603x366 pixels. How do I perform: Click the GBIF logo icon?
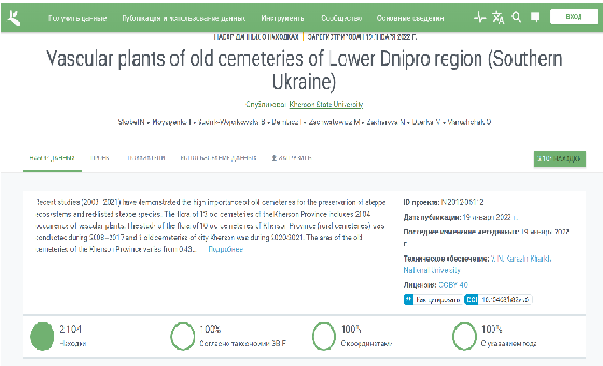14,18
